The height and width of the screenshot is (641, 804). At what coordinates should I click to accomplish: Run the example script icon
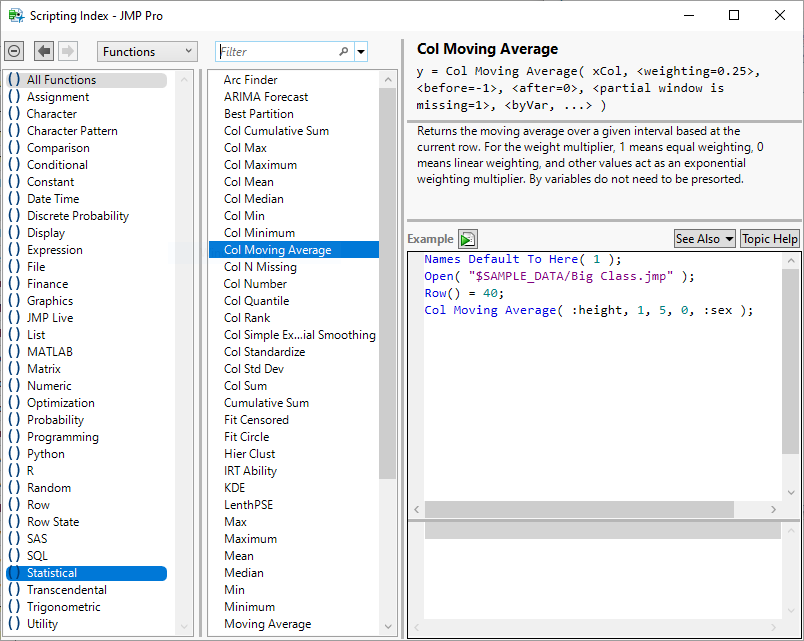pyautogui.click(x=468, y=239)
